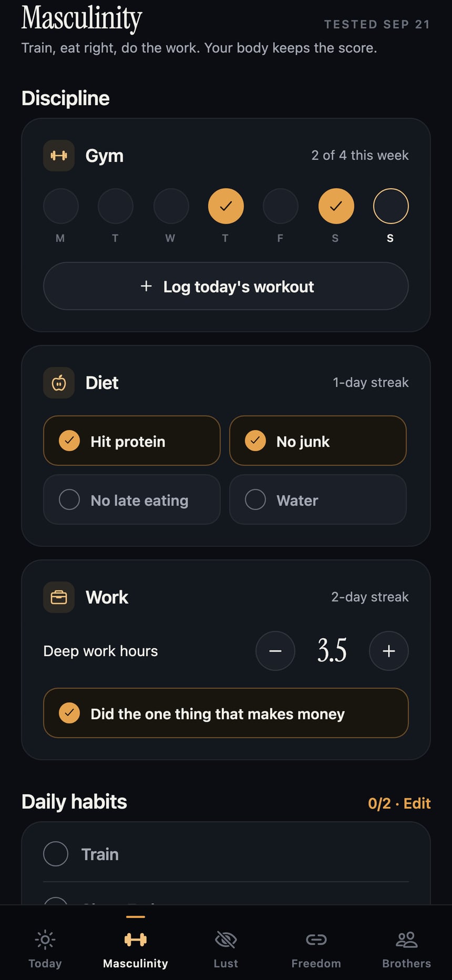Decrease deep work hours with minus
The image size is (452, 980).
pos(275,651)
